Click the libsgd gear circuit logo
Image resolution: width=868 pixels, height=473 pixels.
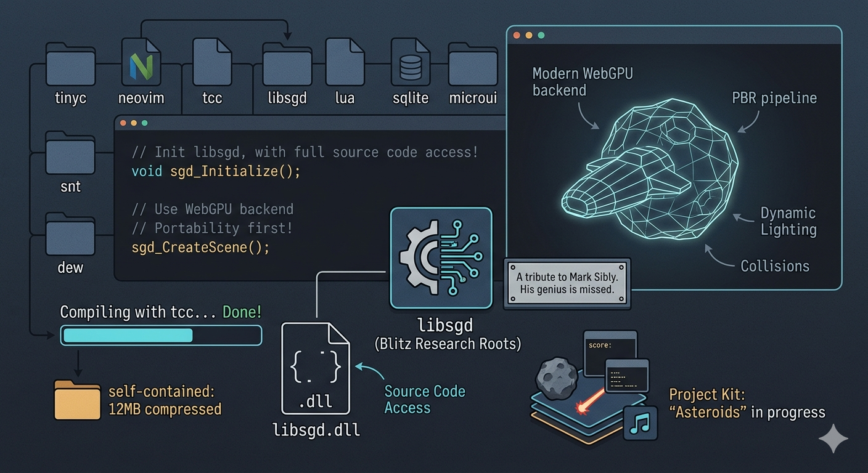(441, 257)
